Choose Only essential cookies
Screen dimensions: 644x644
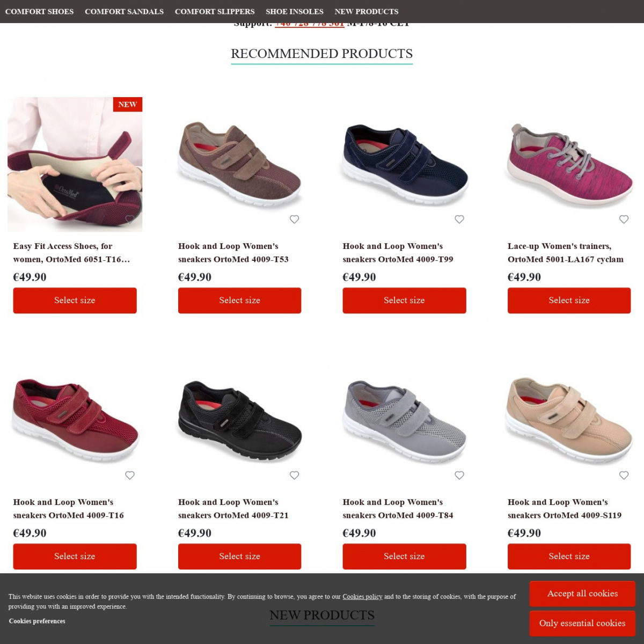tap(582, 623)
